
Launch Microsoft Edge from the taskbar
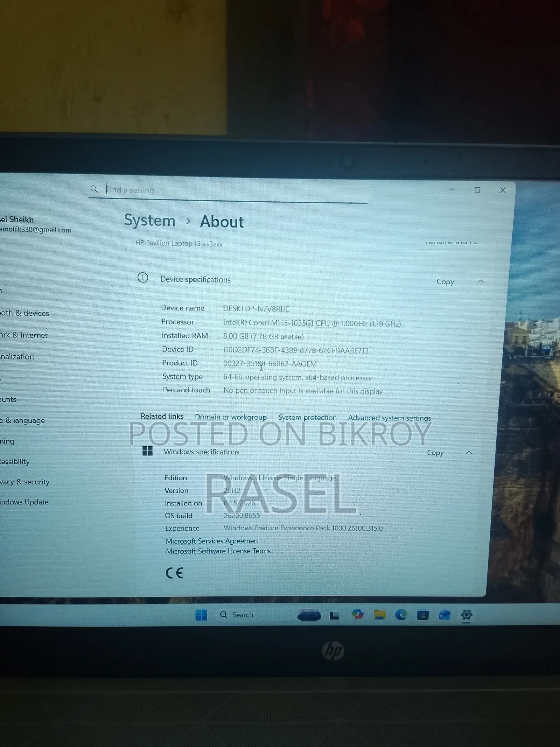coord(401,615)
